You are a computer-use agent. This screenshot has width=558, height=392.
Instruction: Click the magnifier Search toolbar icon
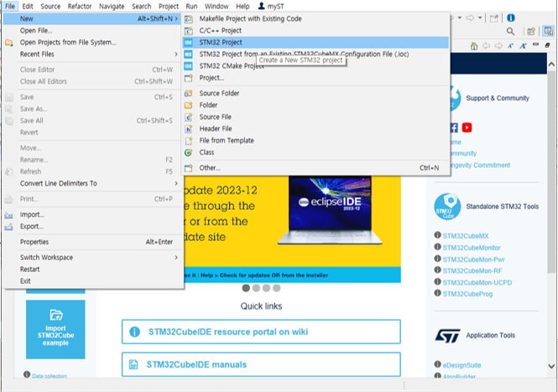click(511, 32)
